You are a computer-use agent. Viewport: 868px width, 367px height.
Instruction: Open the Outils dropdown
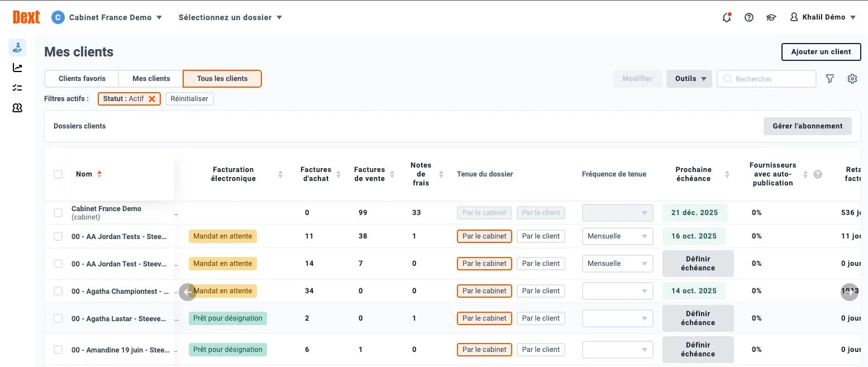pyautogui.click(x=689, y=79)
